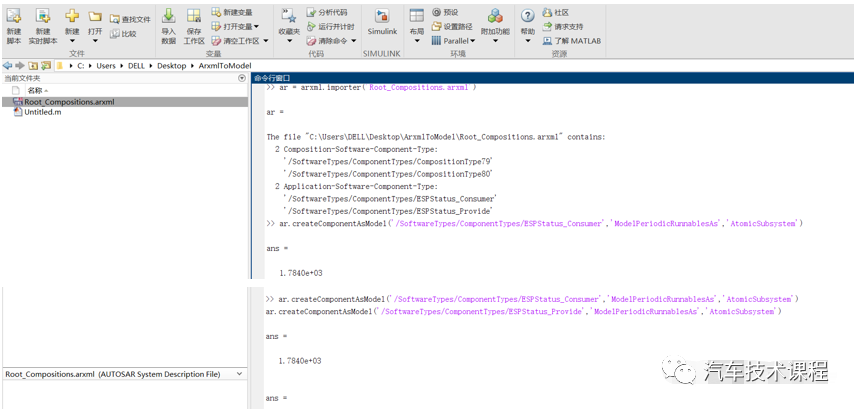Click 查找文件 (Find Files)

click(x=130, y=19)
